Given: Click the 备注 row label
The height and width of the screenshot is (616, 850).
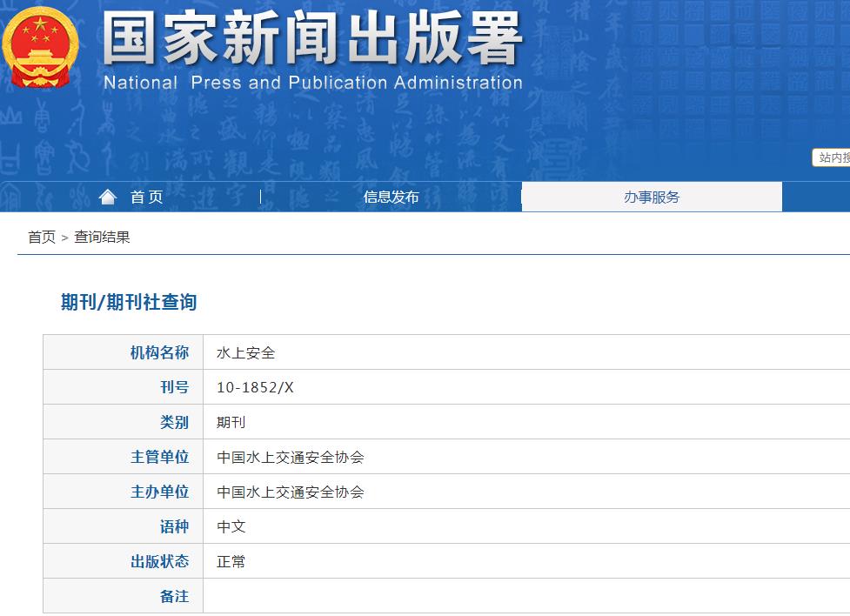Looking at the screenshot, I should (174, 596).
